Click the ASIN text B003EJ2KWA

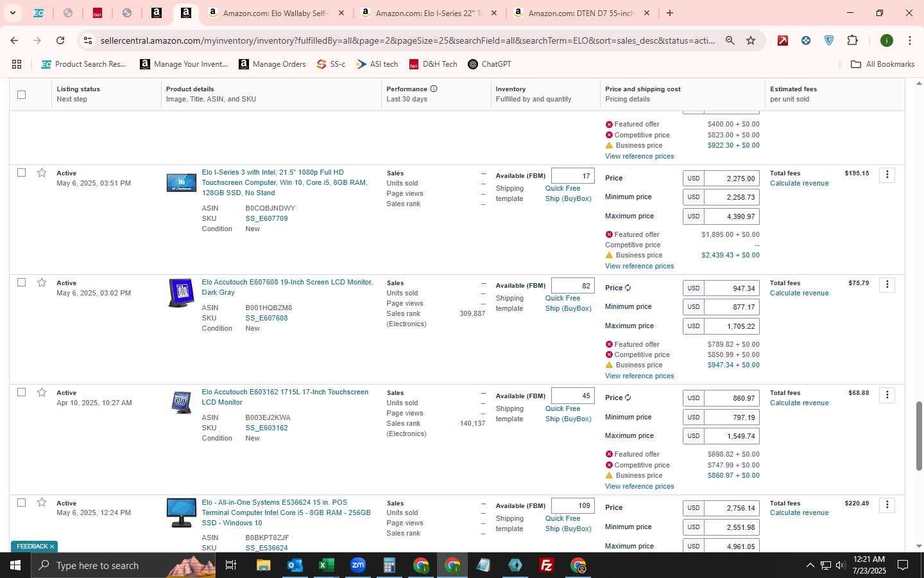point(268,417)
